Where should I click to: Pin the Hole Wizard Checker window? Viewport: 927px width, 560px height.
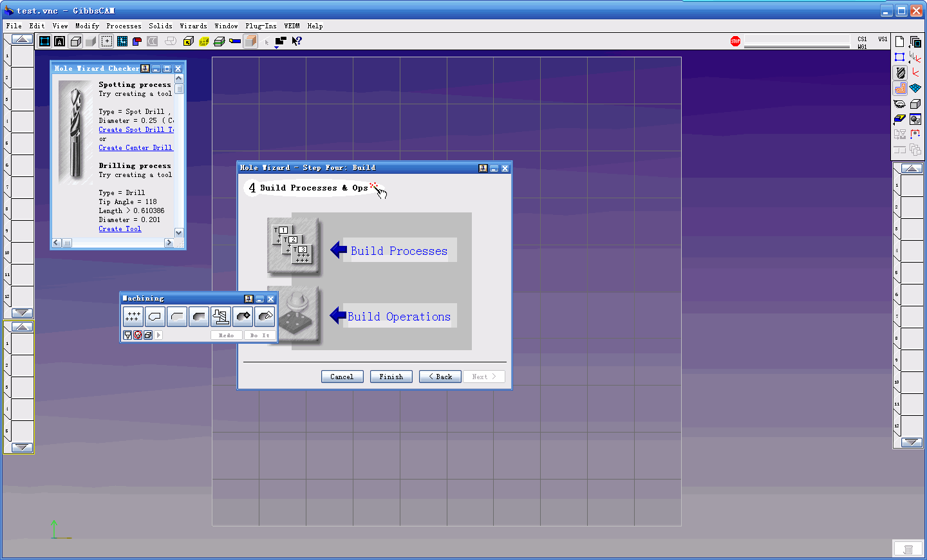pyautogui.click(x=145, y=68)
